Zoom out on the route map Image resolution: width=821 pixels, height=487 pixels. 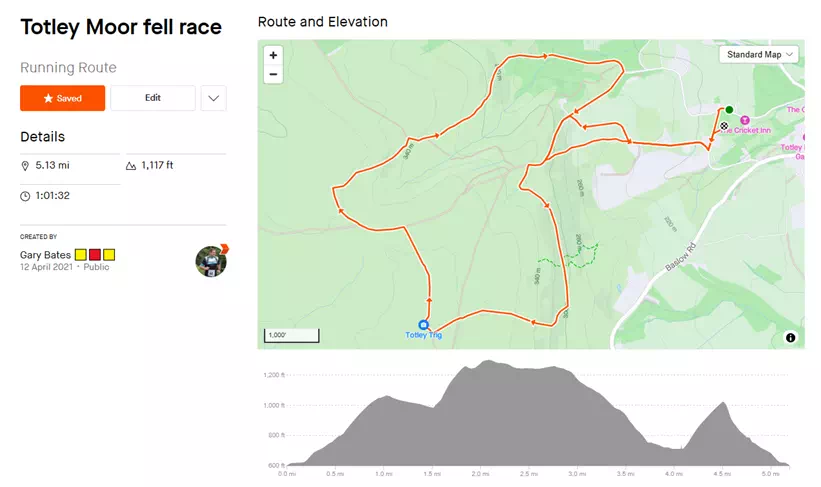coord(273,75)
